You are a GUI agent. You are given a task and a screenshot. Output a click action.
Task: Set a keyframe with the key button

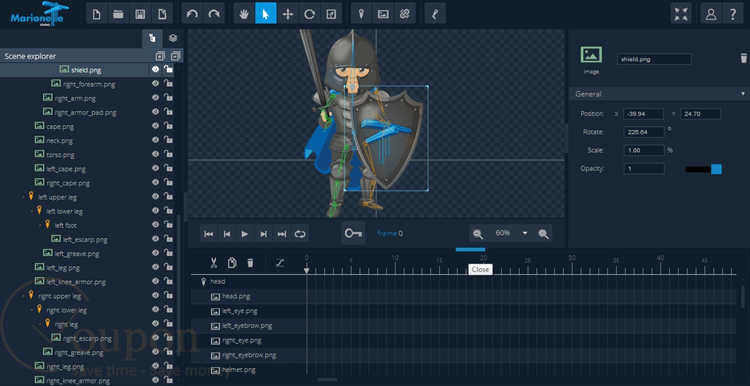353,233
